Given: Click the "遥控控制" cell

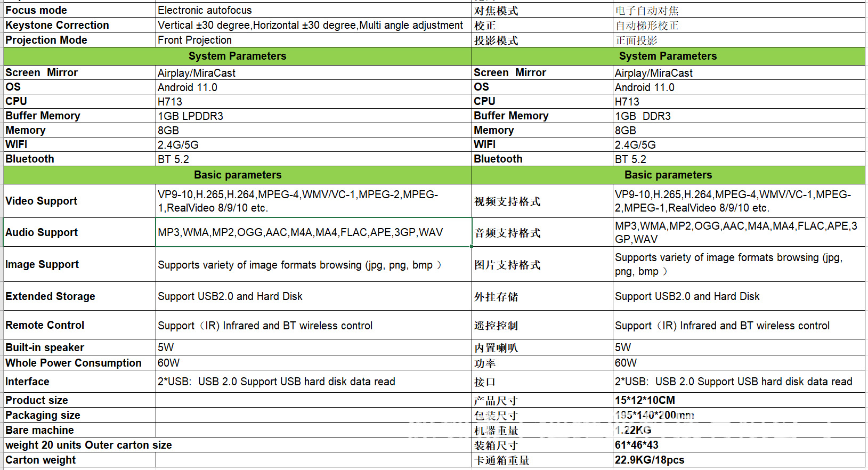Looking at the screenshot, I should coord(542,325).
